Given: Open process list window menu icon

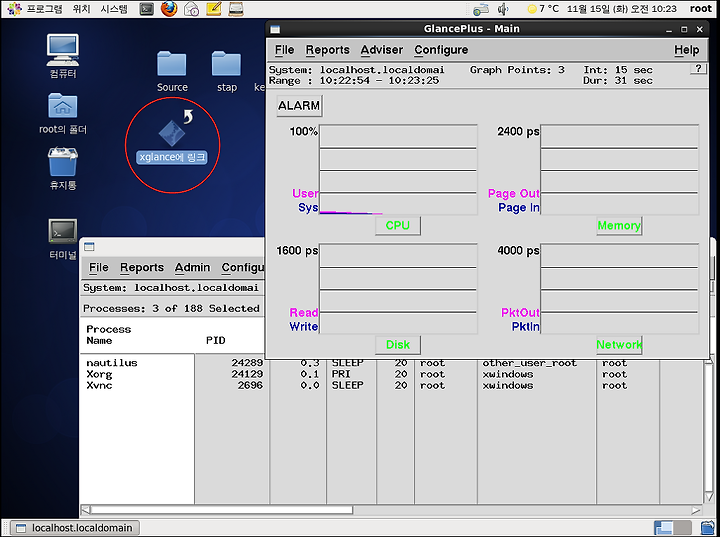Looking at the screenshot, I should [x=89, y=247].
